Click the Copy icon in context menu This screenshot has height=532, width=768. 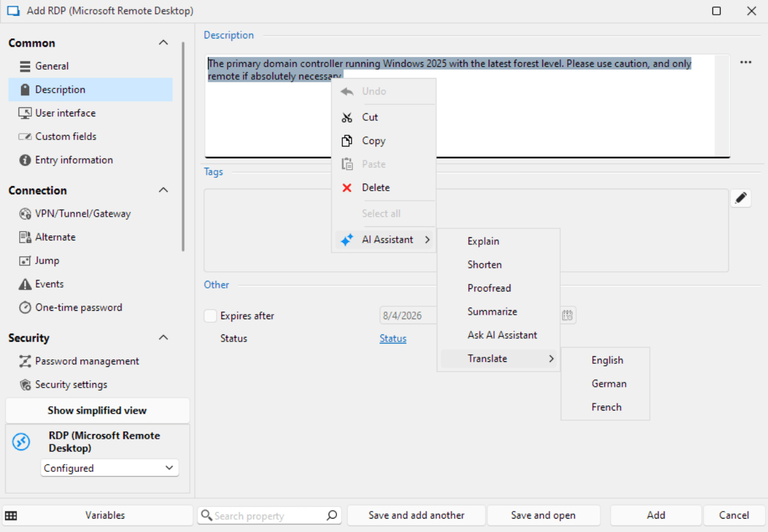(347, 141)
